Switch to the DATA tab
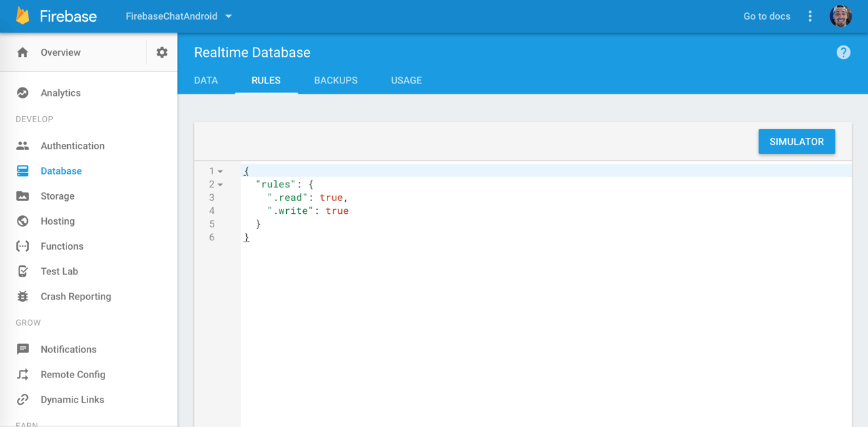 pyautogui.click(x=206, y=80)
